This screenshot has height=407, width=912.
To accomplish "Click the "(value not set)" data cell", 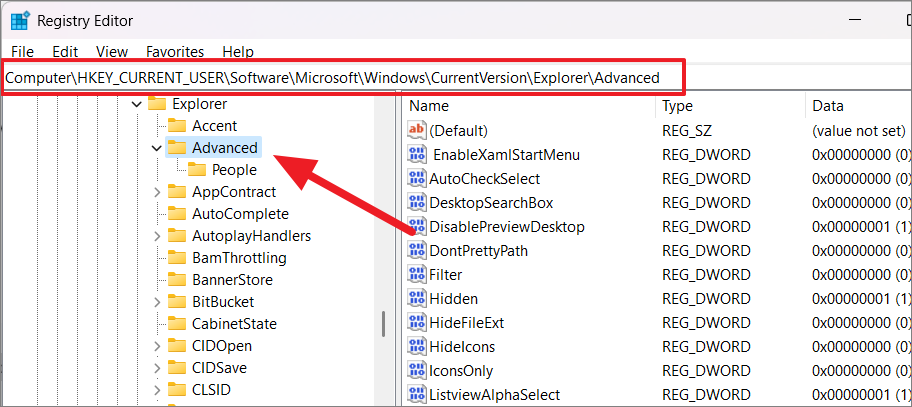I will tap(858, 131).
